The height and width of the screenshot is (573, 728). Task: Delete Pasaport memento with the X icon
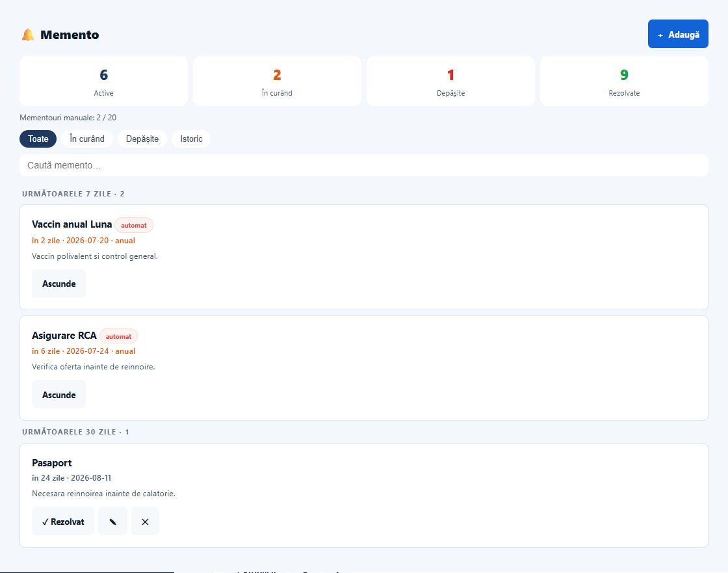click(145, 522)
